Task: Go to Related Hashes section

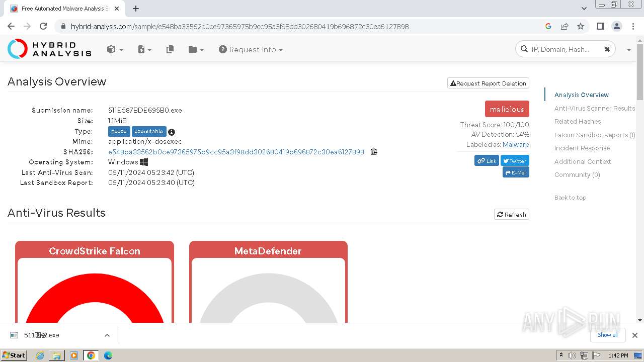Action: [578, 121]
